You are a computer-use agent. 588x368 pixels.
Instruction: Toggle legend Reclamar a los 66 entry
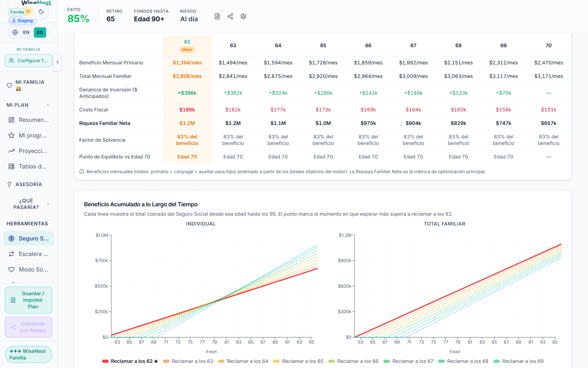(x=353, y=361)
